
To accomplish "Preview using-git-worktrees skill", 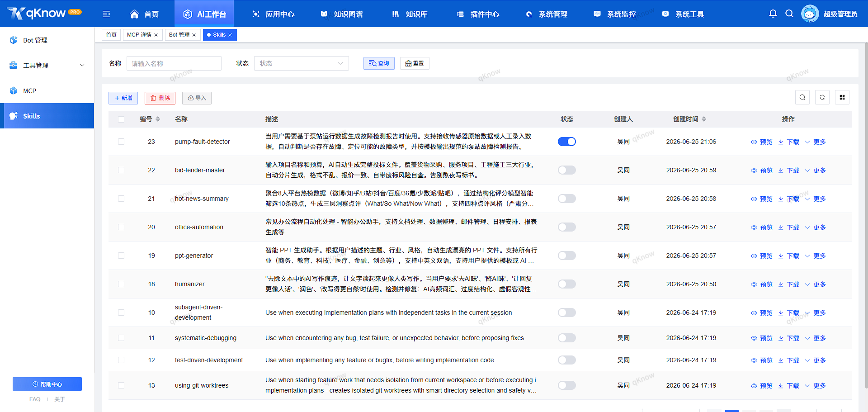I will 762,386.
